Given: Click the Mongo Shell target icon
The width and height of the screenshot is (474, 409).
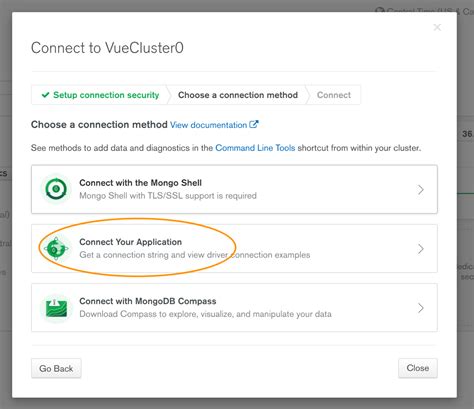Looking at the screenshot, I should (56, 189).
